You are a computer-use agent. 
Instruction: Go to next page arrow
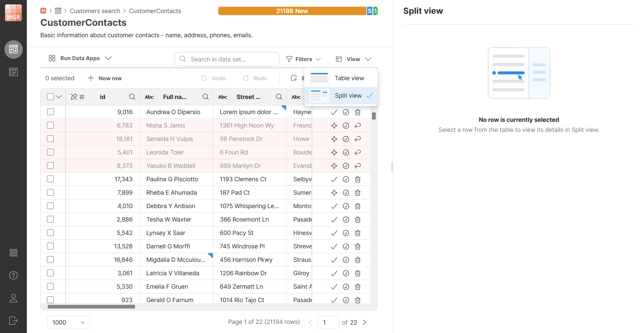(365, 322)
